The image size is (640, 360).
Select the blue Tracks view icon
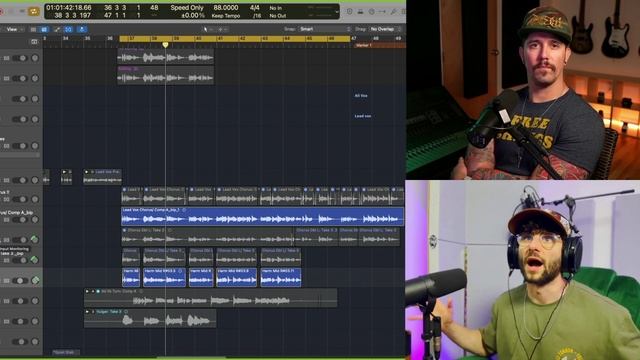44,29
